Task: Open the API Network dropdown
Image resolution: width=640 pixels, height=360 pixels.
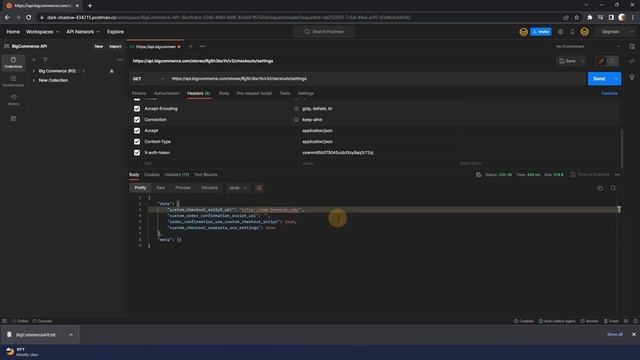Action: click(83, 32)
